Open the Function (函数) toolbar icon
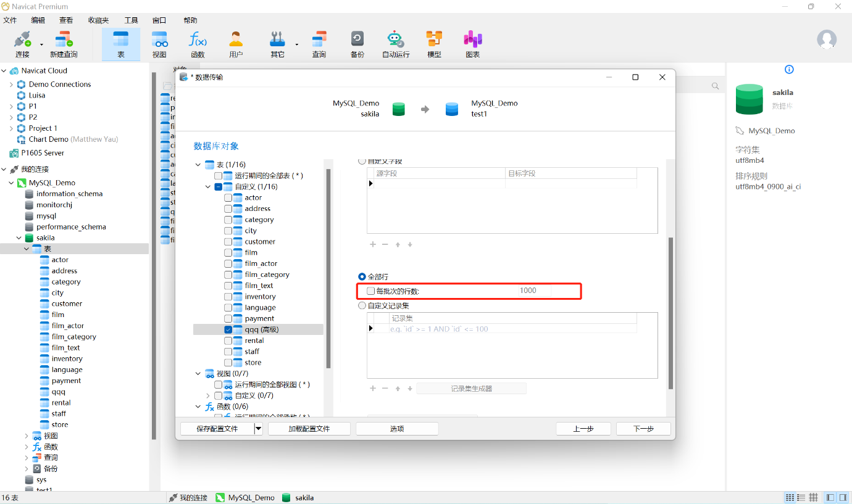This screenshot has width=852, height=504. pyautogui.click(x=198, y=44)
